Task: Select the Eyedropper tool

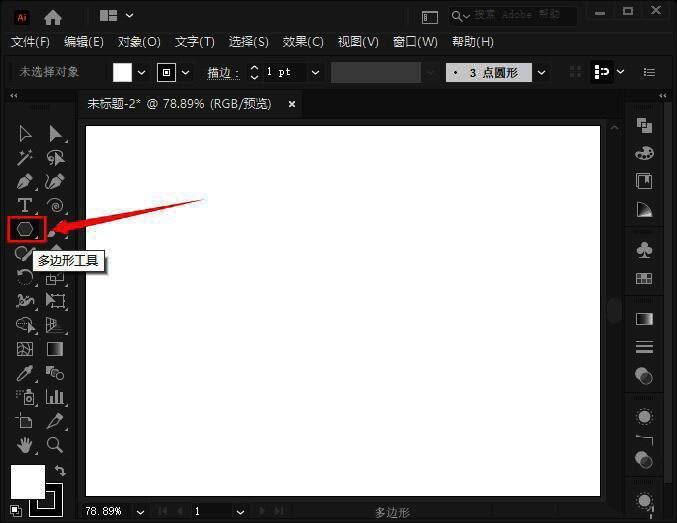Action: point(25,373)
